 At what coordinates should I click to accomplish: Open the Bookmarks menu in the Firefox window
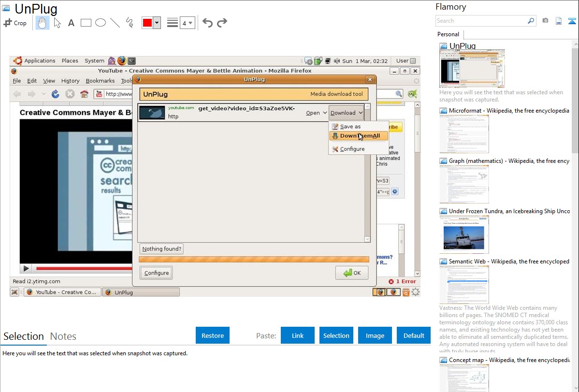(100, 81)
